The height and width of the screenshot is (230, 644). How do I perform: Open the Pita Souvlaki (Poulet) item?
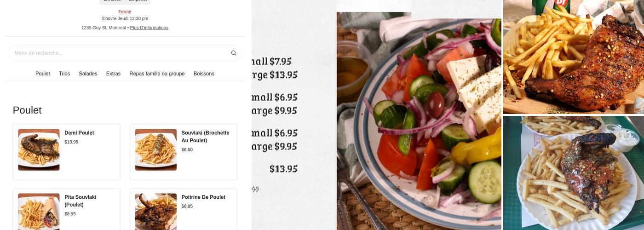click(66, 209)
